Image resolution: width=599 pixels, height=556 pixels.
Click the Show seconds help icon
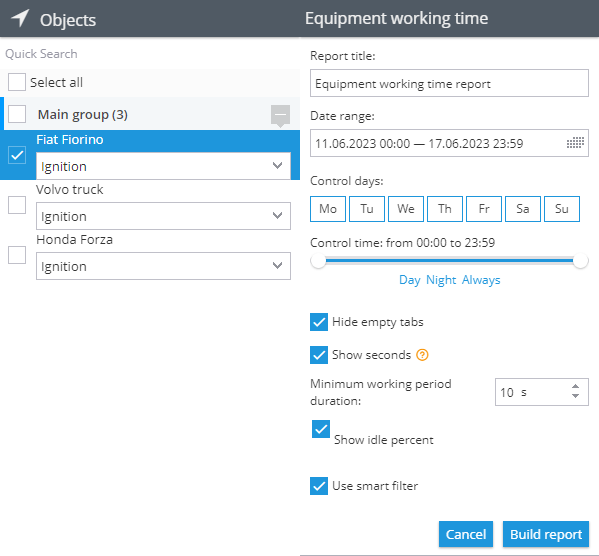tap(422, 355)
